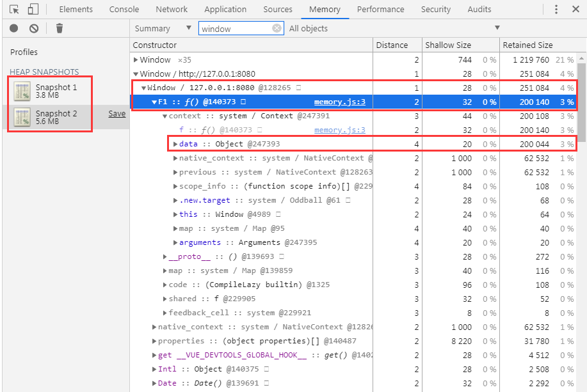Select the Snapshot 2 profile icon
The image size is (587, 392).
tap(22, 118)
